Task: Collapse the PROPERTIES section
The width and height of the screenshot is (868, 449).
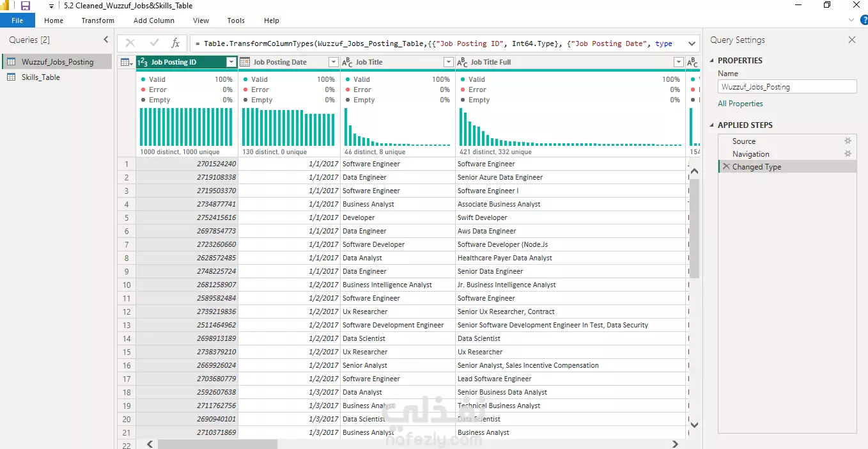Action: click(713, 61)
